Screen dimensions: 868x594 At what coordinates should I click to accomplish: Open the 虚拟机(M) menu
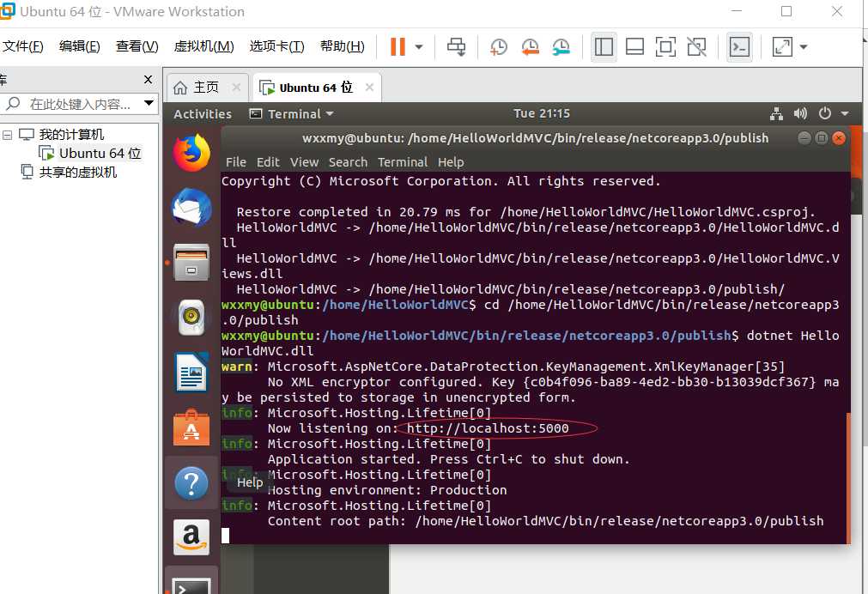pyautogui.click(x=203, y=46)
